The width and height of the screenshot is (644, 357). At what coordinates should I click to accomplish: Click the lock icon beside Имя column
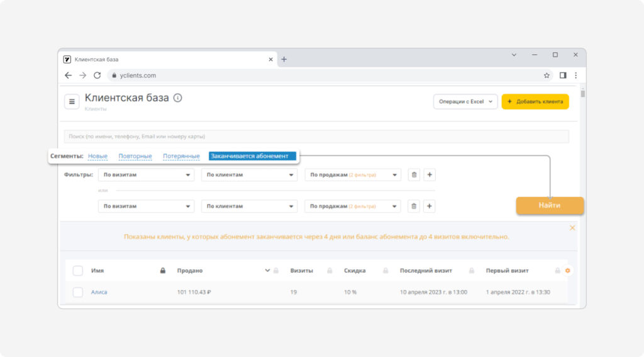tap(163, 271)
